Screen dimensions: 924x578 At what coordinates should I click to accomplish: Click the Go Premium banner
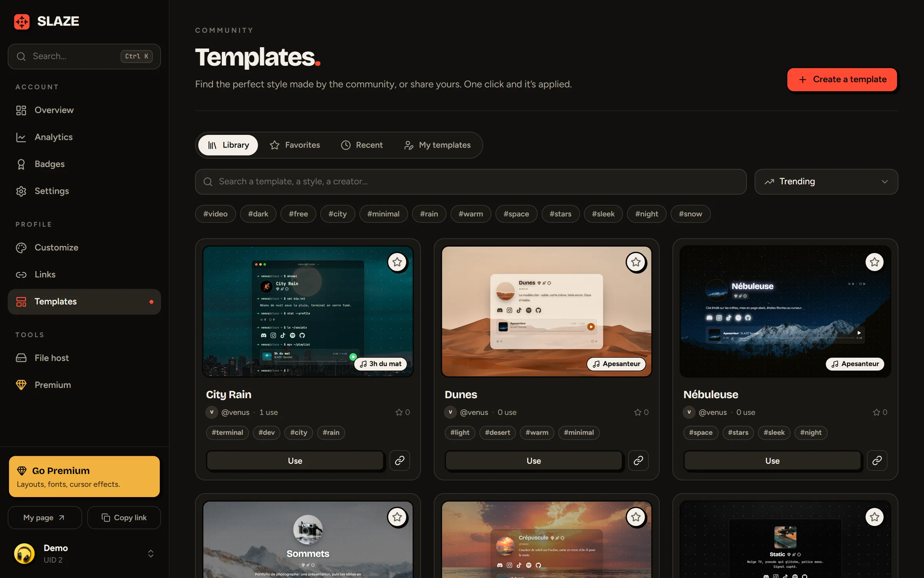coord(84,477)
